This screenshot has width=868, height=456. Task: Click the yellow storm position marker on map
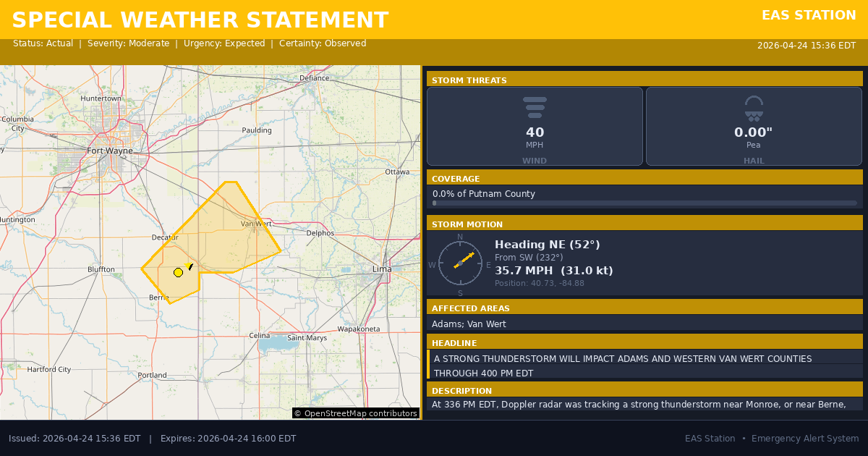click(178, 272)
